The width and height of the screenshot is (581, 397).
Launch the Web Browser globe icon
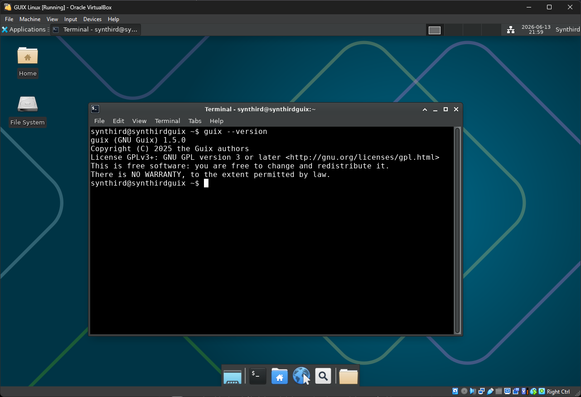301,376
